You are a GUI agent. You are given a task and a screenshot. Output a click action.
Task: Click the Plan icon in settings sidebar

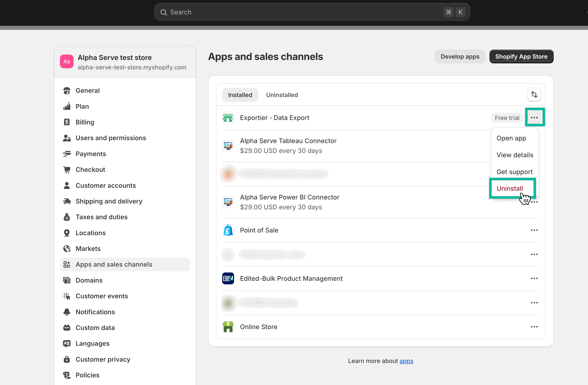tap(67, 106)
